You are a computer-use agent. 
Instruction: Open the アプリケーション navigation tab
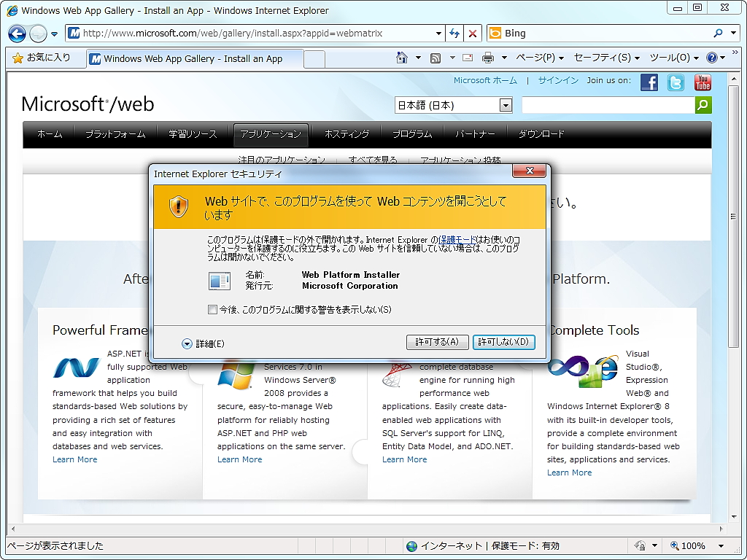tap(271, 134)
